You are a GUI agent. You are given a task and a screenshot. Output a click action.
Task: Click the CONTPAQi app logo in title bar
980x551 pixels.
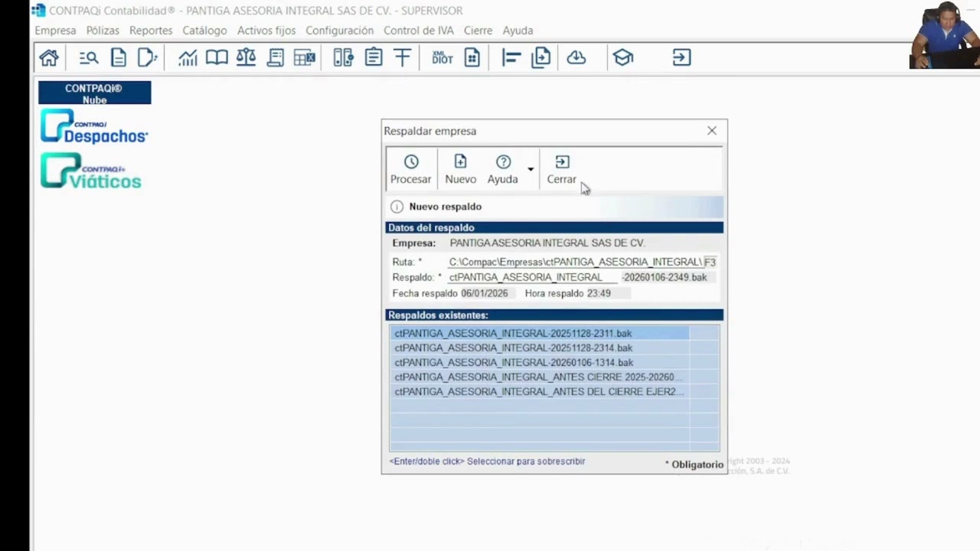pyautogui.click(x=38, y=11)
